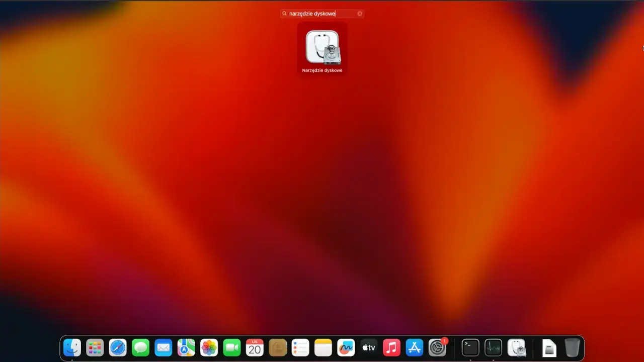
Task: Open the Photos app
Action: (x=209, y=347)
